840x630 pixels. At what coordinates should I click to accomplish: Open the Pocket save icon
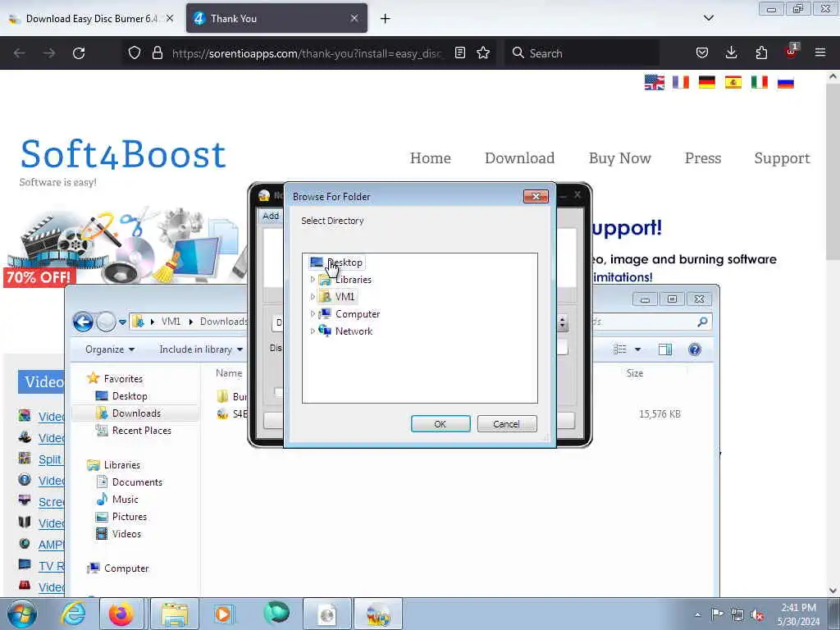coord(702,53)
